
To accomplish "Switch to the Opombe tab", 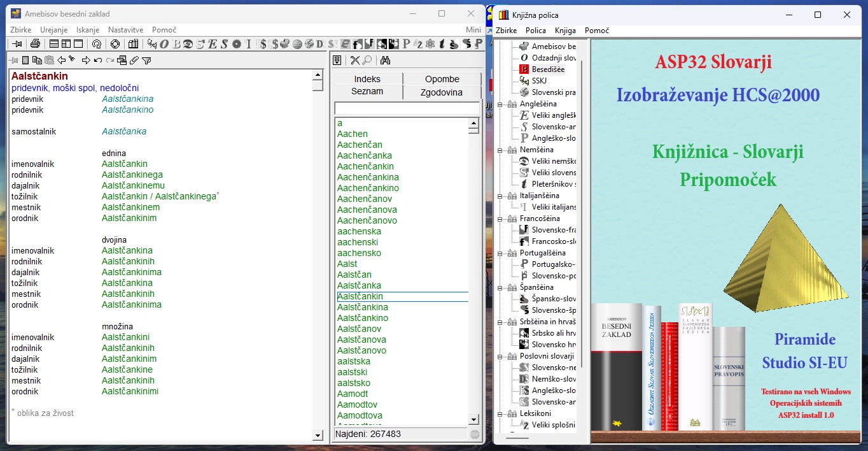I will (442, 79).
